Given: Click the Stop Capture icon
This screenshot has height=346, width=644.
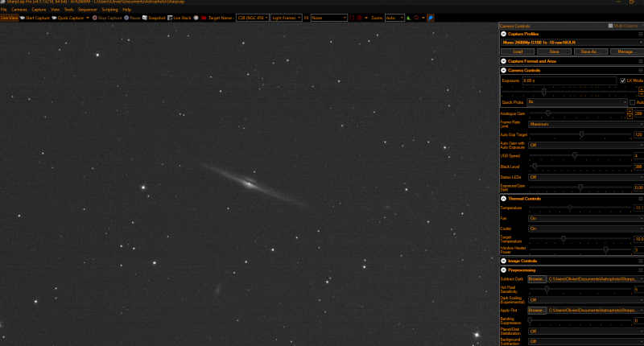Looking at the screenshot, I should coord(94,18).
